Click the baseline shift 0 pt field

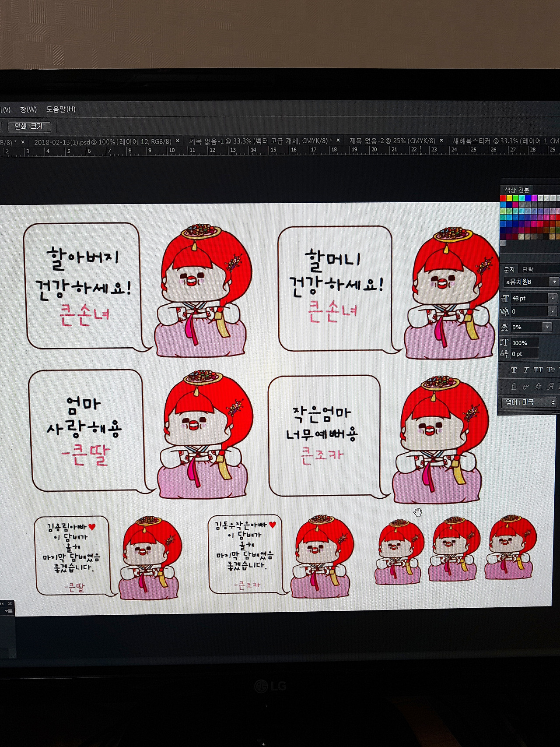pyautogui.click(x=525, y=354)
